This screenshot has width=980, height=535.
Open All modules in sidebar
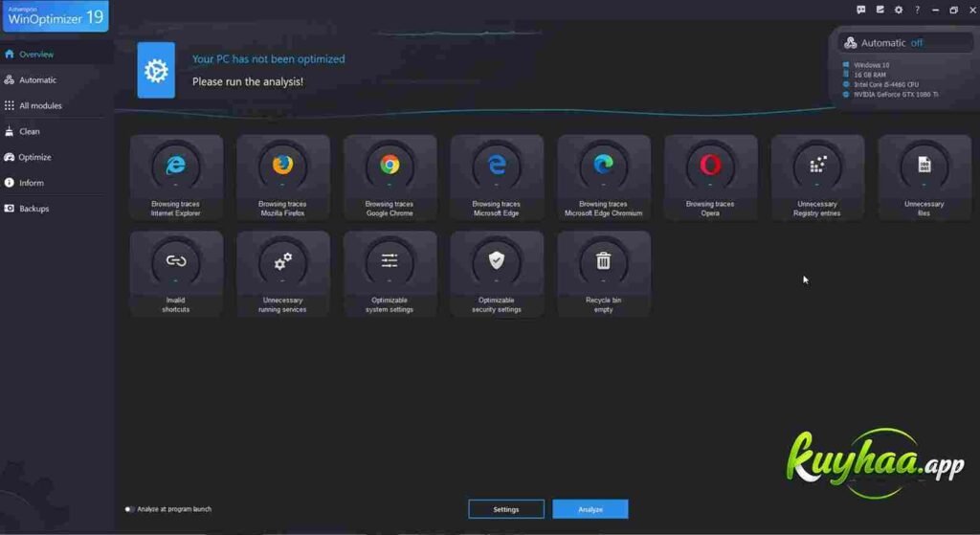56,105
